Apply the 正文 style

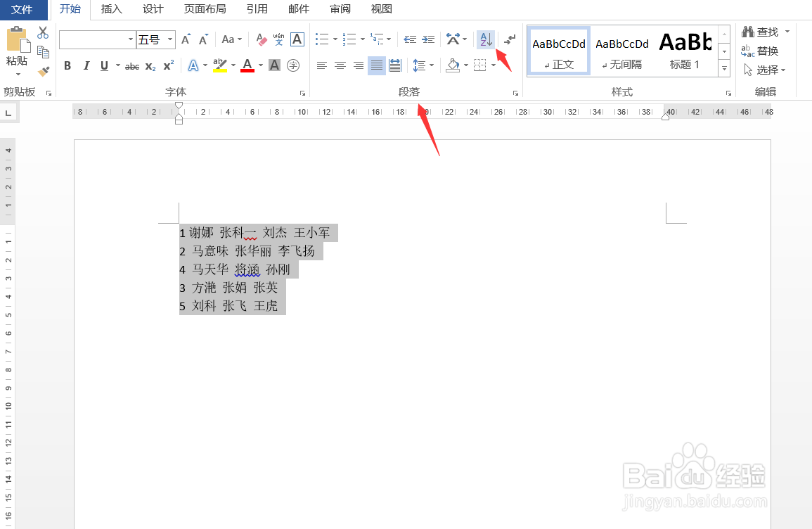[559, 51]
